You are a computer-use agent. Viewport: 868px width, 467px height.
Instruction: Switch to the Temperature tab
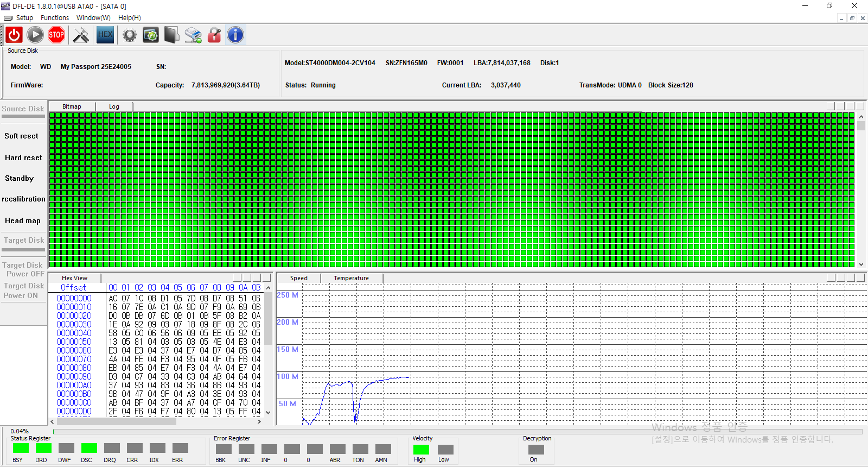(x=351, y=278)
